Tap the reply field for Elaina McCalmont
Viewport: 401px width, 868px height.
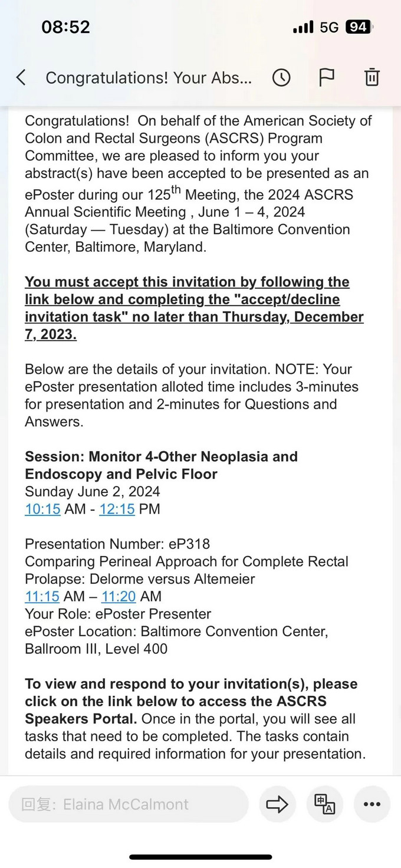click(129, 804)
